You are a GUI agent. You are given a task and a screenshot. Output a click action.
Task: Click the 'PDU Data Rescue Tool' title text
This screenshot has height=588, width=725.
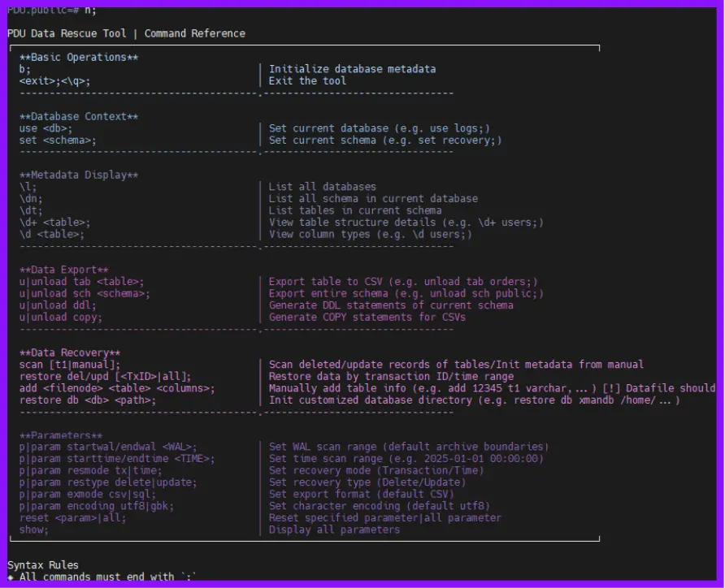(x=67, y=34)
